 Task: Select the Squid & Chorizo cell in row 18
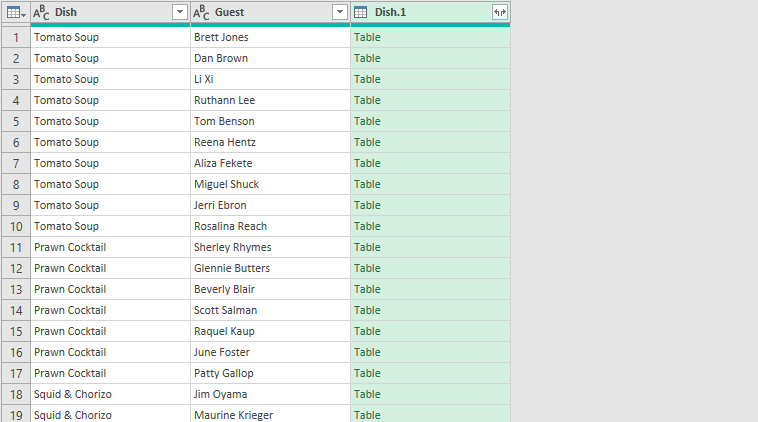(72, 394)
